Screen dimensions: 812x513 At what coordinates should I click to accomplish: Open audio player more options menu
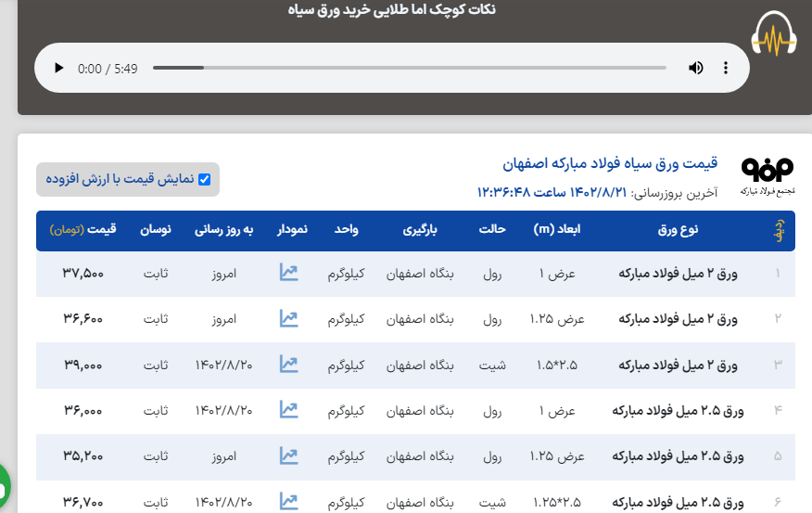point(726,68)
